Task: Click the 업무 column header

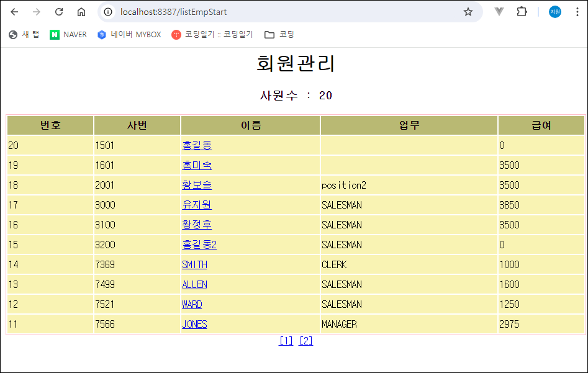Action: coord(409,125)
